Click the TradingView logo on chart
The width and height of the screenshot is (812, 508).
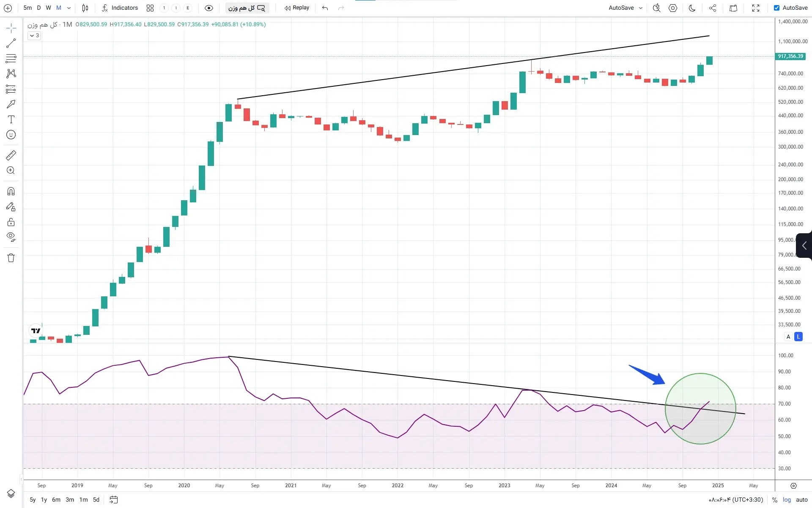click(36, 331)
